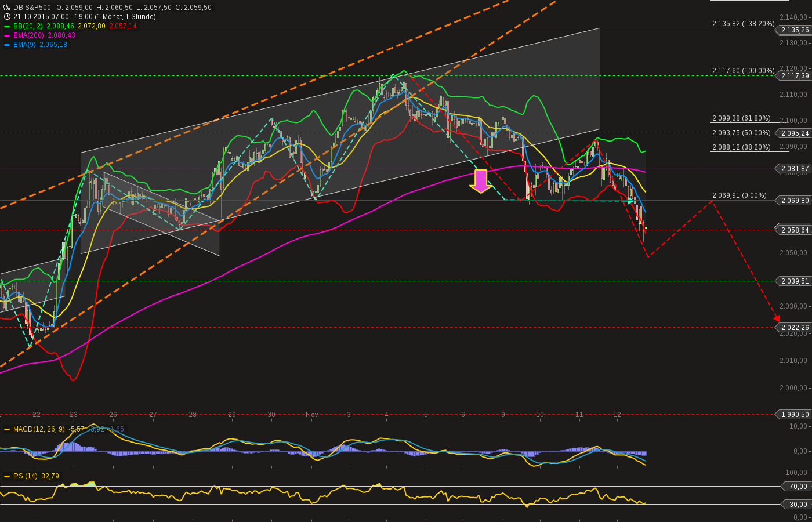Select the Fibonacci label 2.099,38 (61.80%)
This screenshot has width=812, height=522.
tap(742, 118)
